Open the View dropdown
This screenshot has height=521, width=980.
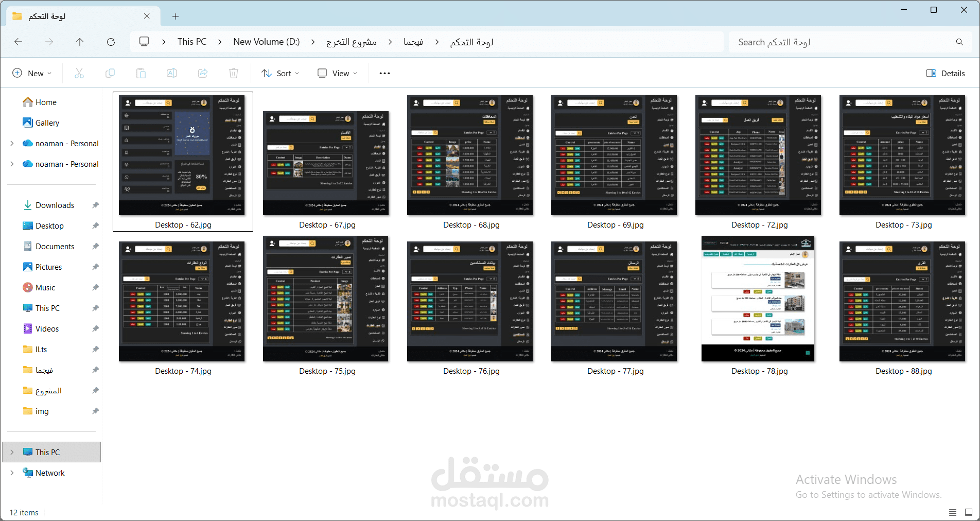coord(336,73)
